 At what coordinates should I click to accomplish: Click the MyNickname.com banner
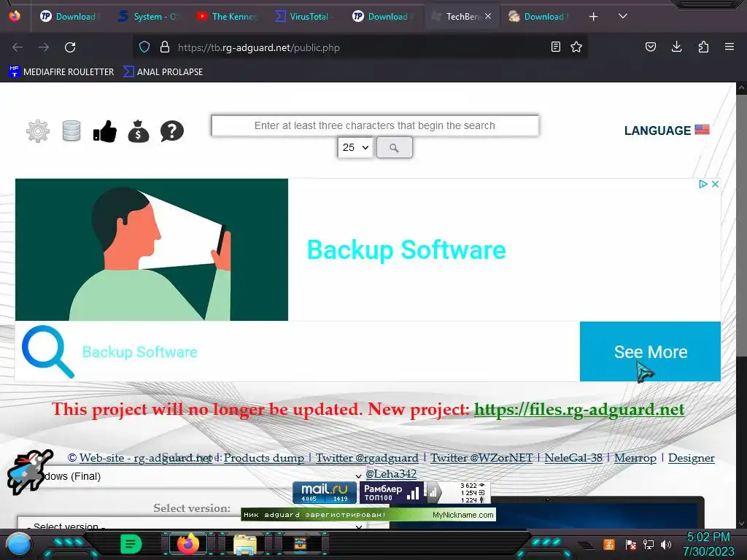point(368,515)
